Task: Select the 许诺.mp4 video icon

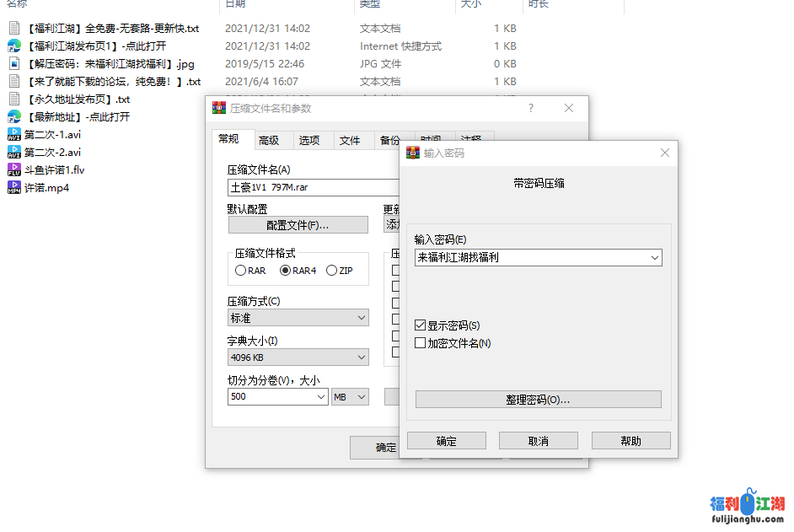Action: coord(14,188)
